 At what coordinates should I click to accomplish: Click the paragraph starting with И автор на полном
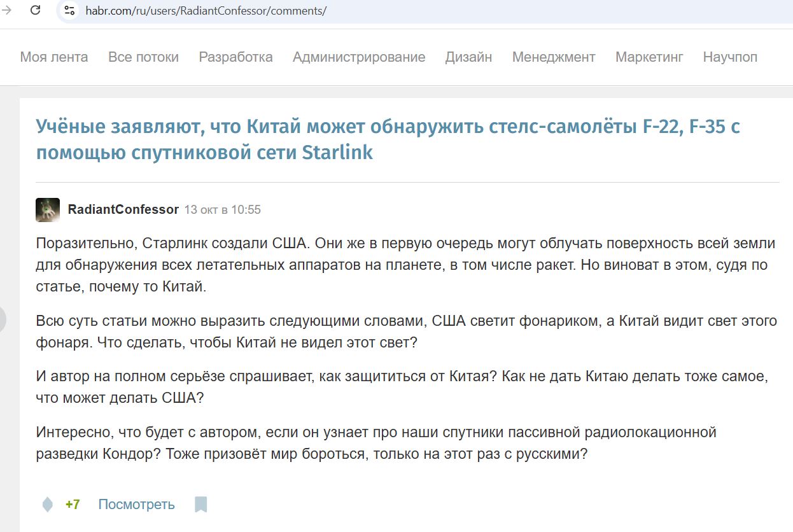pyautogui.click(x=402, y=387)
